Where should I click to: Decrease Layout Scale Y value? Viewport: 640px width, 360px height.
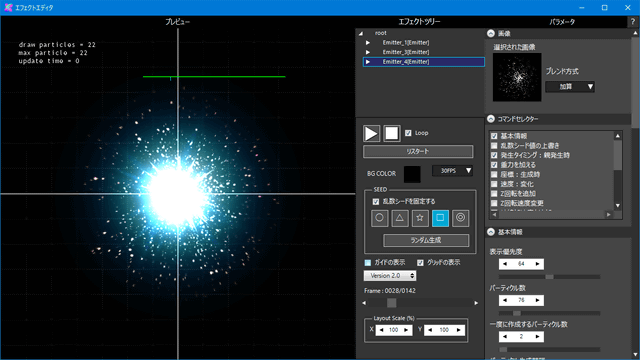tap(430, 330)
